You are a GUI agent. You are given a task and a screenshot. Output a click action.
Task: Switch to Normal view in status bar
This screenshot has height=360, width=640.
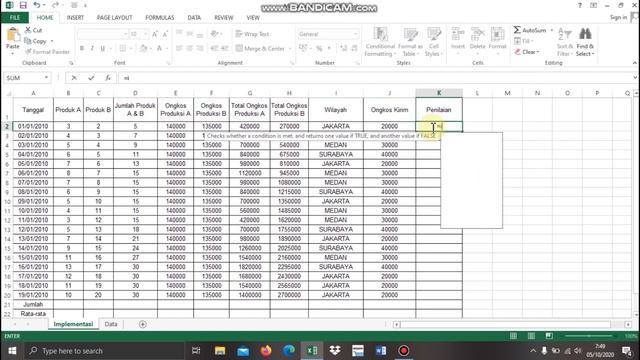[513, 336]
